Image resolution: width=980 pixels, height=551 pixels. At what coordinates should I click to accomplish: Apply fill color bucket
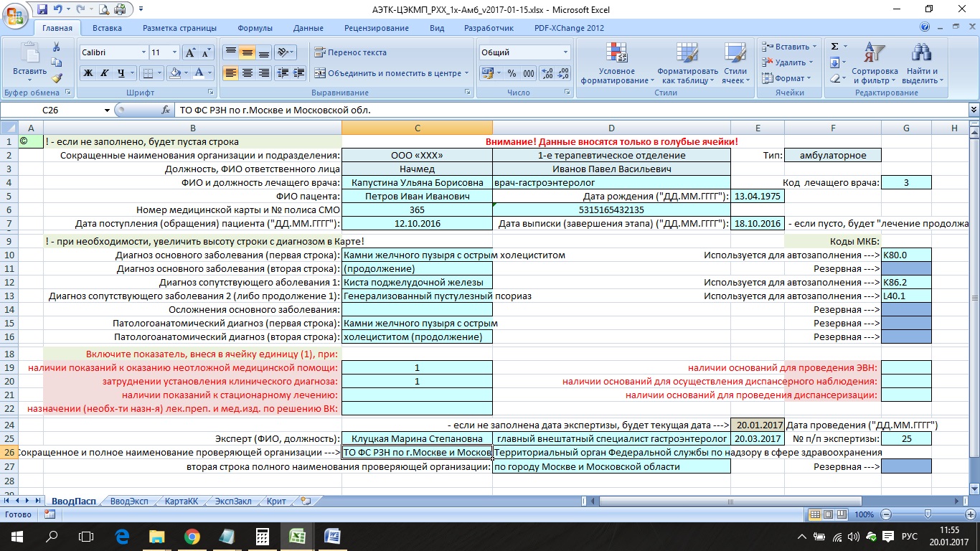[x=174, y=73]
